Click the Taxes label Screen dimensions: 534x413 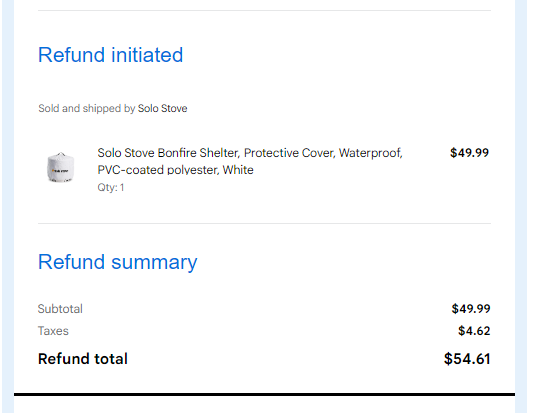coord(53,331)
